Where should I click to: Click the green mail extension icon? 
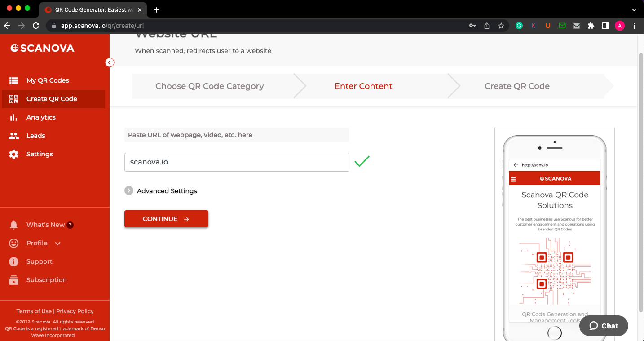562,26
